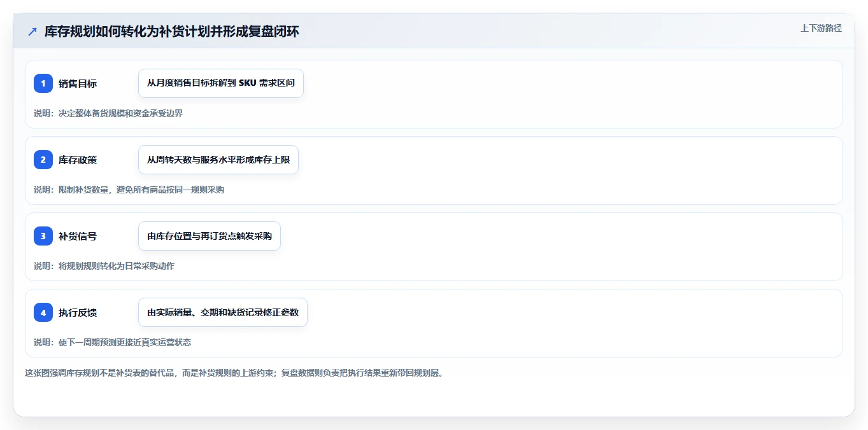The width and height of the screenshot is (868, 430).
Task: Click the title 库存规划如何转化为补货计划并形成复盘闭环
Action: 172,32
